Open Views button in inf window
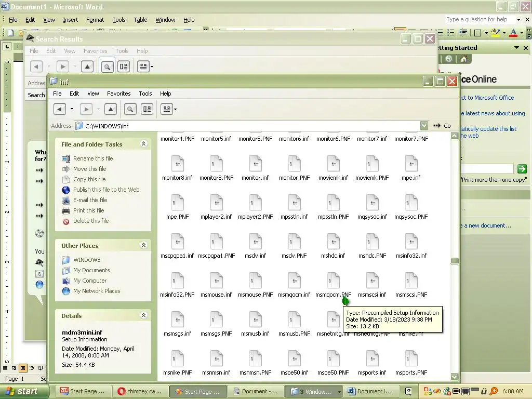 167,109
